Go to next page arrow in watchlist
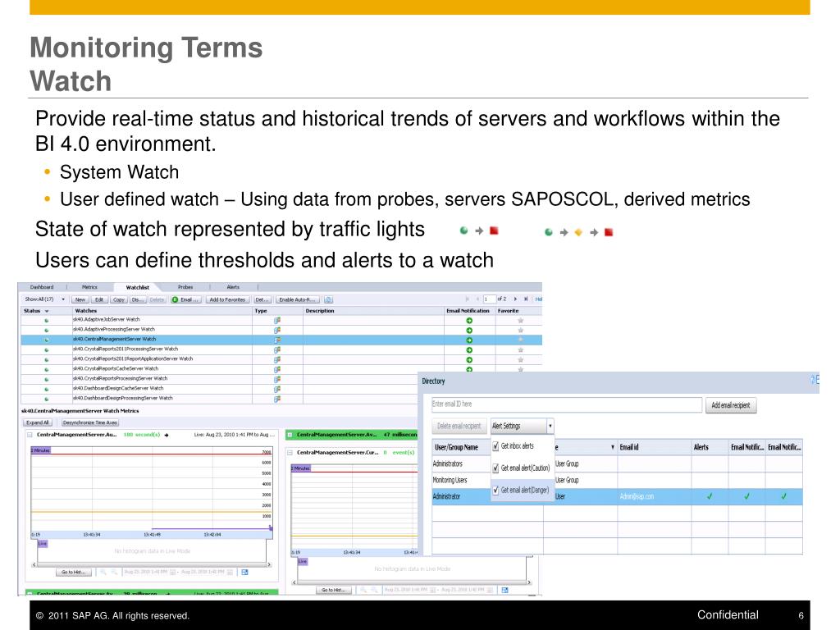Screen dimensions: 840x630 [515, 299]
